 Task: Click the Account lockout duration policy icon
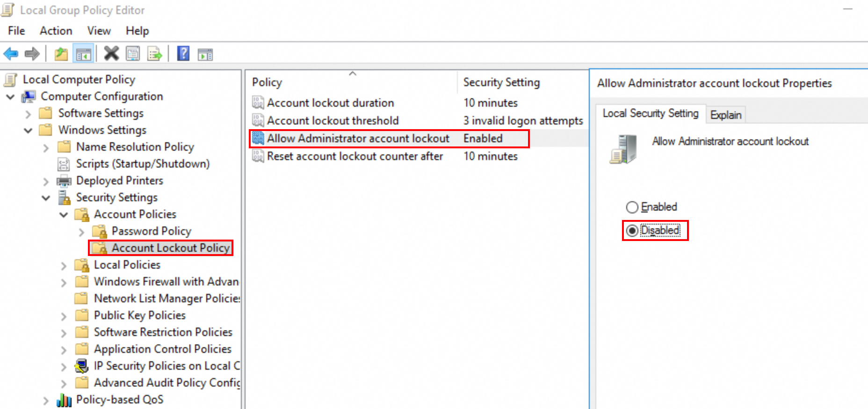coord(258,102)
